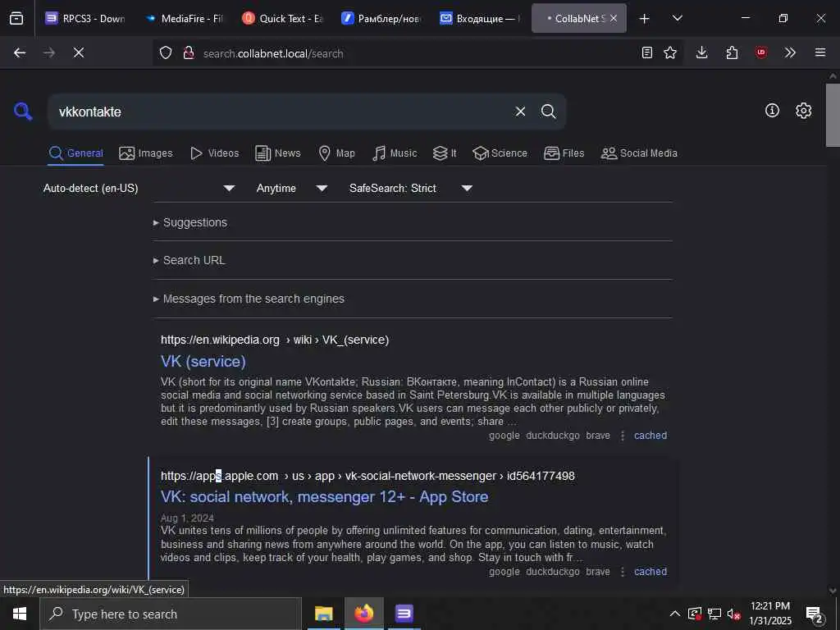This screenshot has width=840, height=630.
Task: Show more toolbar tools chevrons
Action: pos(790,52)
